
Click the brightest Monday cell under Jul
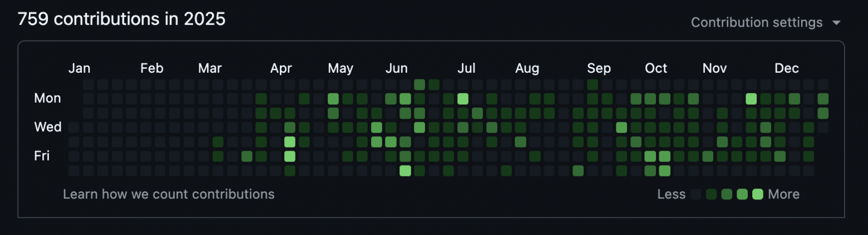(463, 99)
